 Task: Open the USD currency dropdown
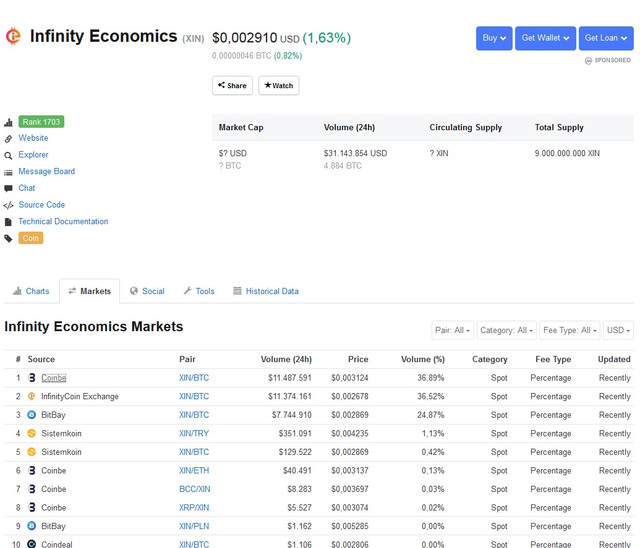tap(618, 330)
